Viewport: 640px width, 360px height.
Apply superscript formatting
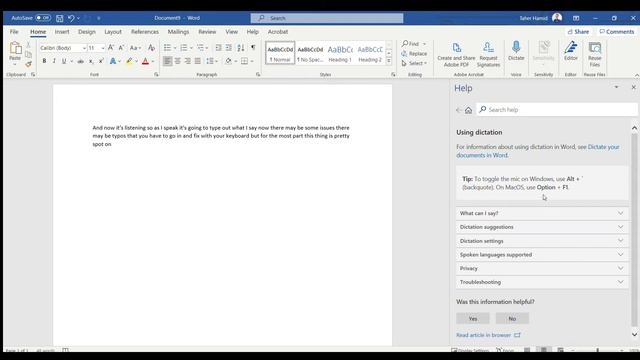click(101, 61)
